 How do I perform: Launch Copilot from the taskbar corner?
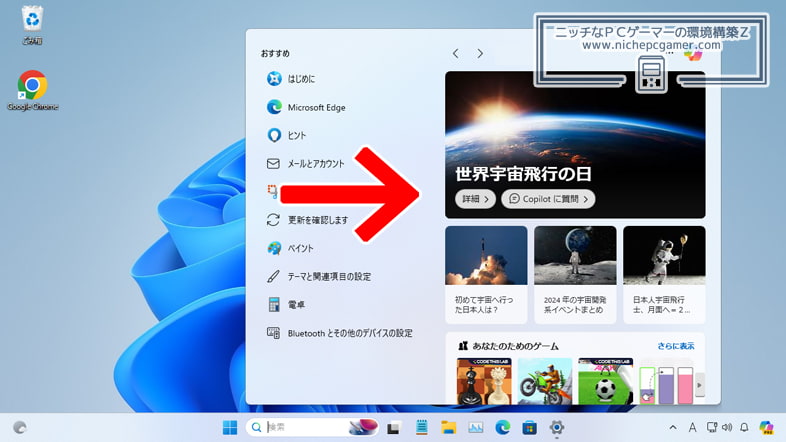[766, 427]
